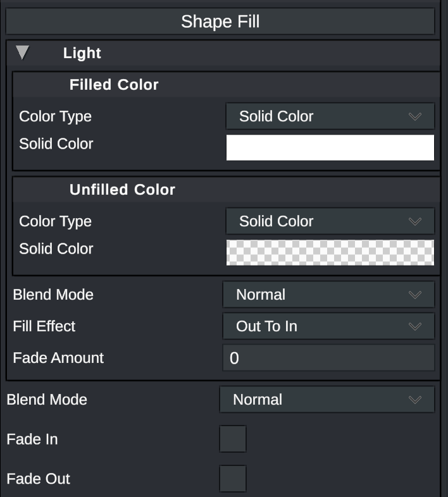Enable the Fade Out checkbox

pos(233,479)
